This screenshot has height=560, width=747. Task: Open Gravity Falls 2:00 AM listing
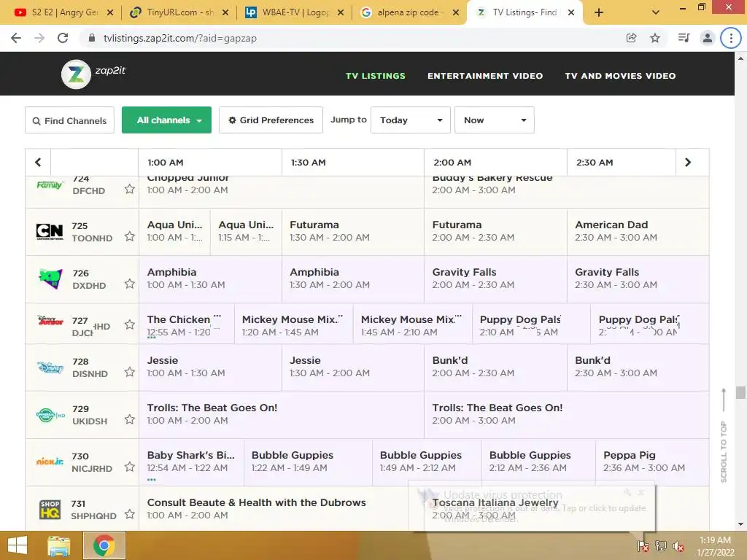click(x=495, y=279)
